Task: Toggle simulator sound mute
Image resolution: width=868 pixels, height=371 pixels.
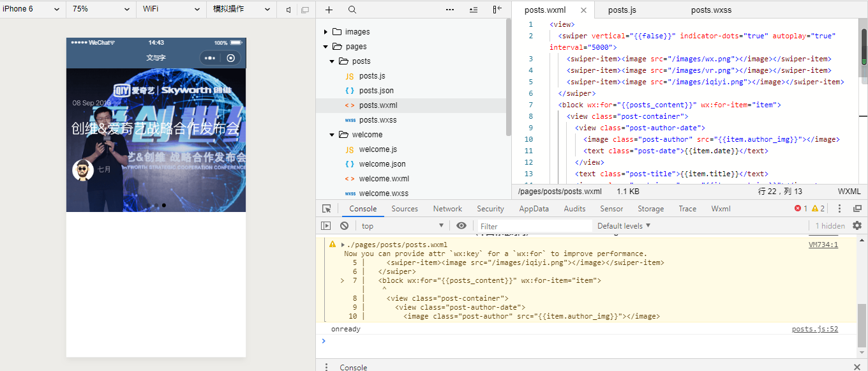Action: coord(289,10)
